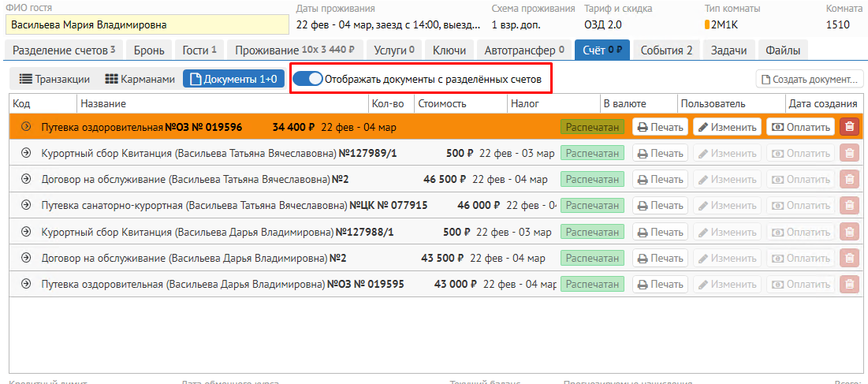Click arrow icon beside Договор Васильева Дарья row
This screenshot has width=868, height=384.
pyautogui.click(x=25, y=259)
